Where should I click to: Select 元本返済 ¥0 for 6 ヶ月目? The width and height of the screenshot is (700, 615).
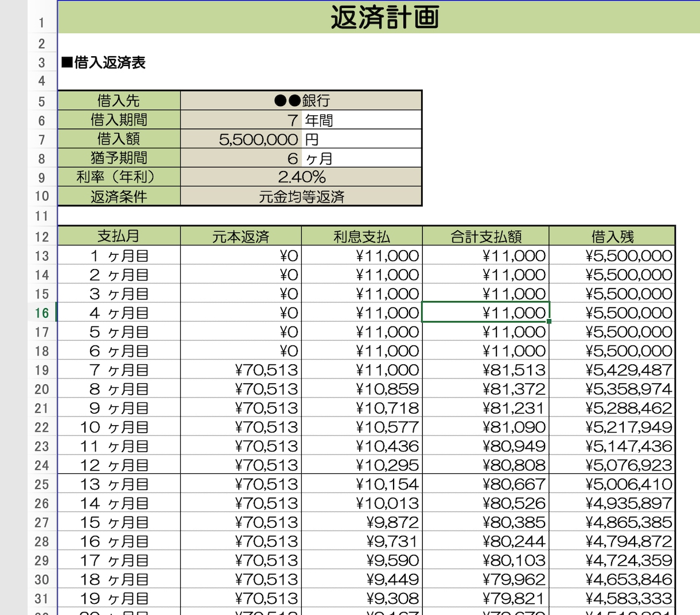241,351
